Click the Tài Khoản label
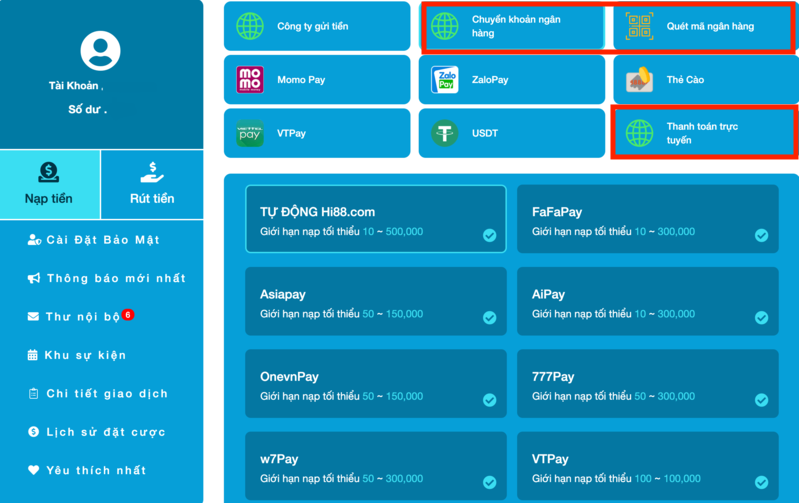This screenshot has width=799, height=503. (75, 86)
